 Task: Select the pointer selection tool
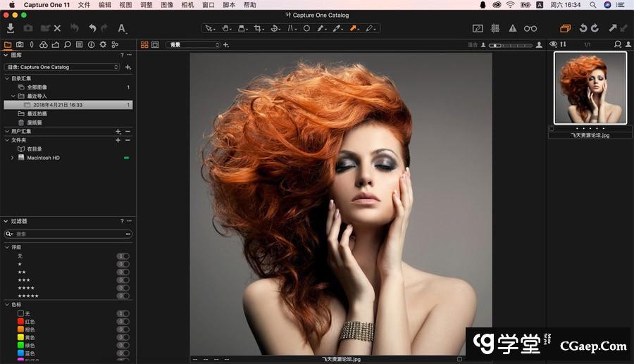click(x=209, y=28)
